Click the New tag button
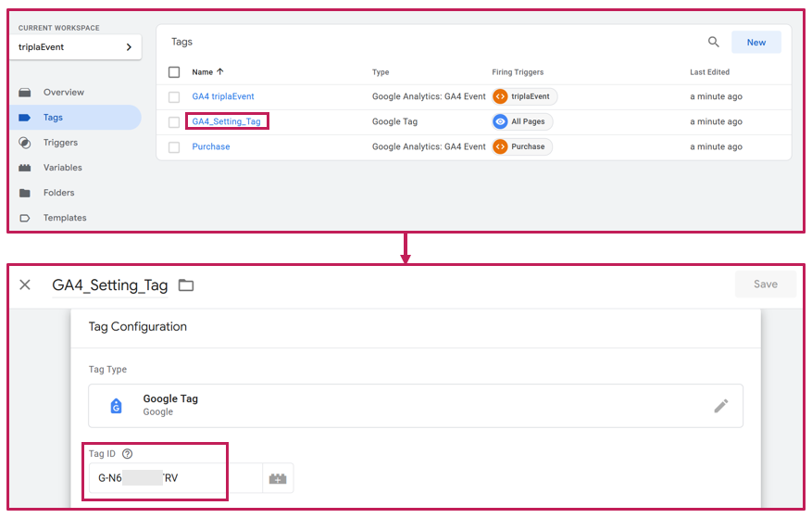812x518 pixels. [x=756, y=42]
